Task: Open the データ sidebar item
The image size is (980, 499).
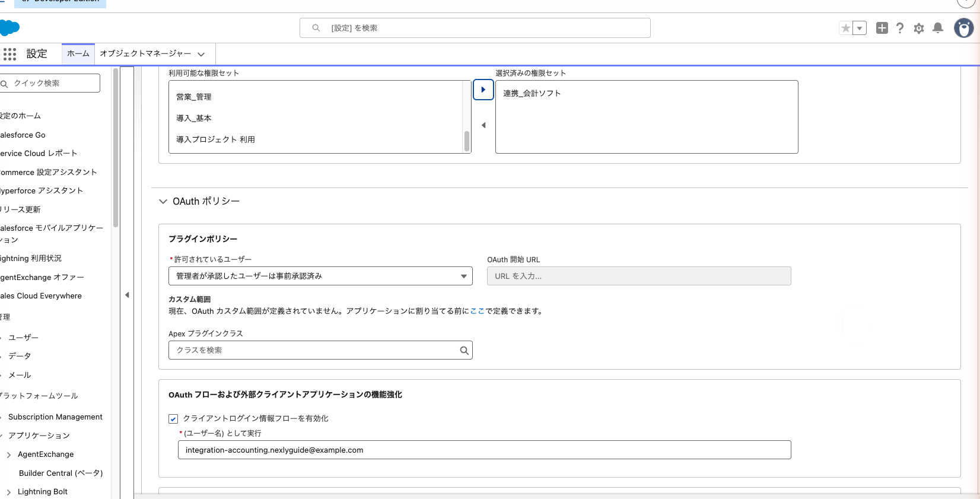Action: (x=20, y=356)
